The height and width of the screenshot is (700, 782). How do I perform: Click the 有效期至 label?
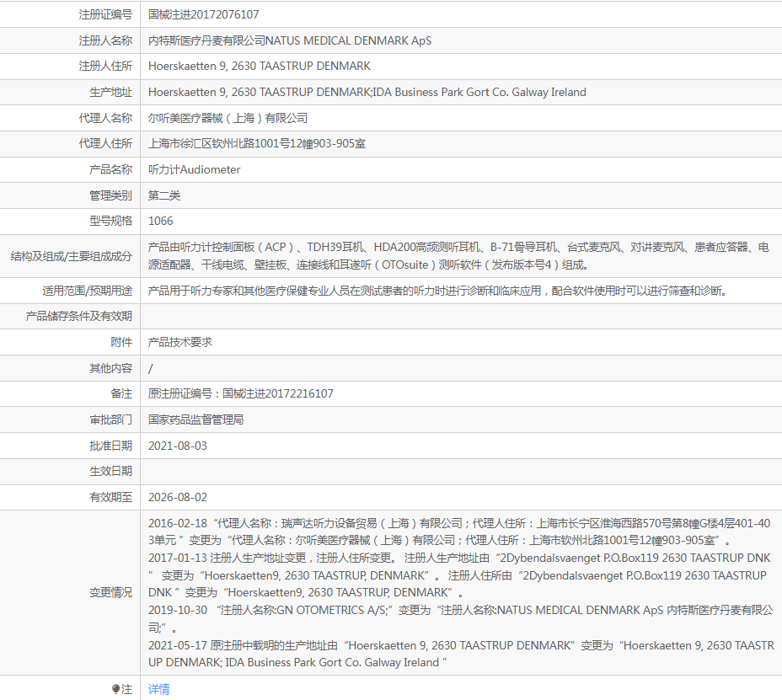coord(110,497)
